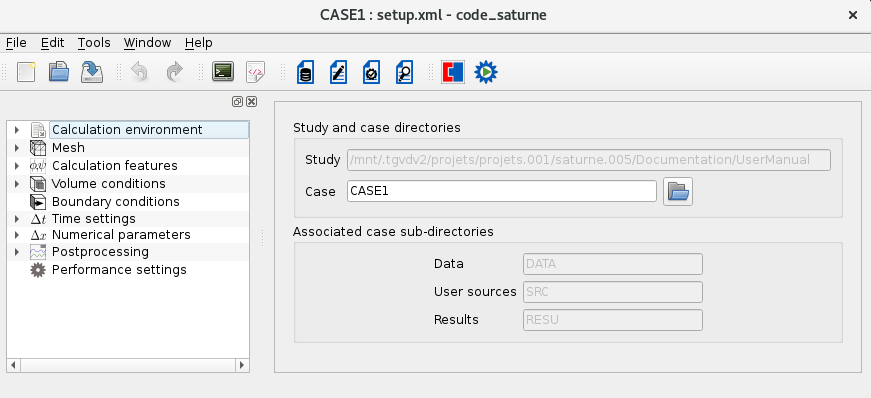Click the Results RESU field
Screen dimensions: 871x398
point(613,320)
